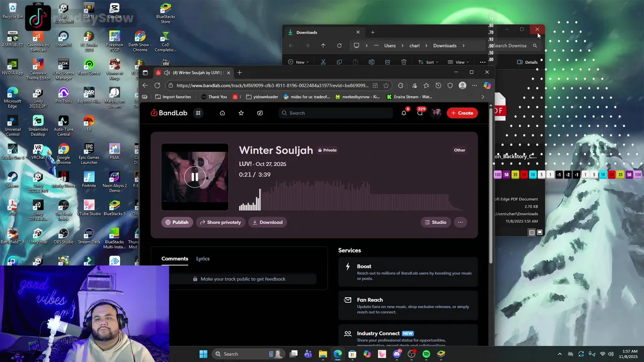
Task: Click Share icon in File Explorer
Action: pos(387,62)
